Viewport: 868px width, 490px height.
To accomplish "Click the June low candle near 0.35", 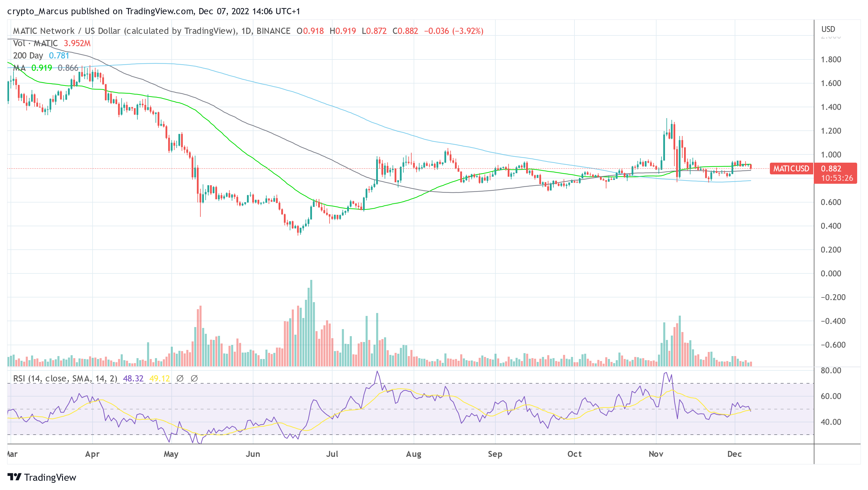I will tap(298, 230).
